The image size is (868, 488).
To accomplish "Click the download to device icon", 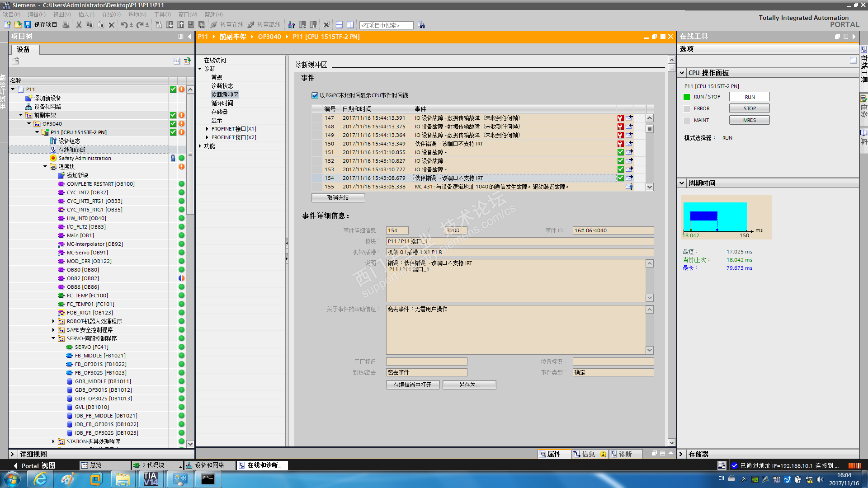I will [x=169, y=25].
